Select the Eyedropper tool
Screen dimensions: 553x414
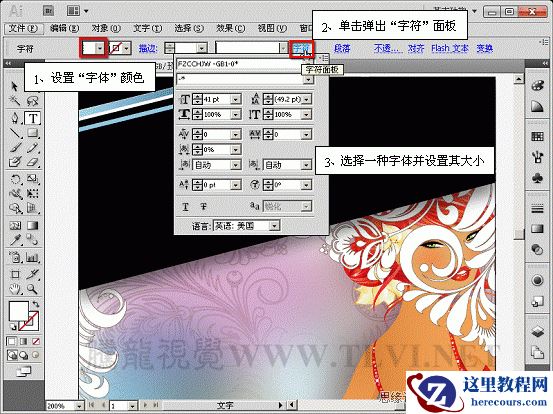pos(15,240)
